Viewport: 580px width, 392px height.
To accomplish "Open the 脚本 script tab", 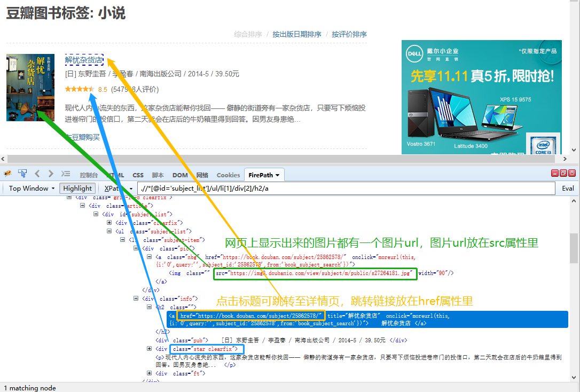I will point(158,175).
